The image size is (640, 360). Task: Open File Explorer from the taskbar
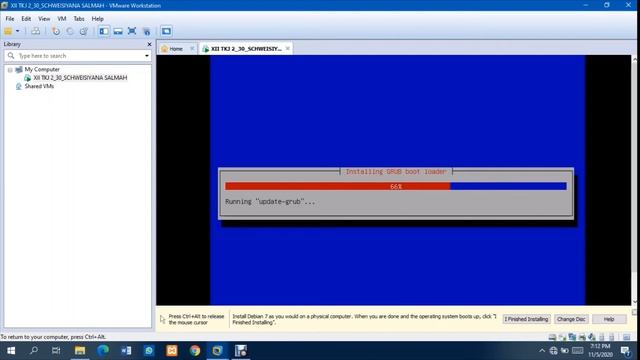(x=80, y=351)
